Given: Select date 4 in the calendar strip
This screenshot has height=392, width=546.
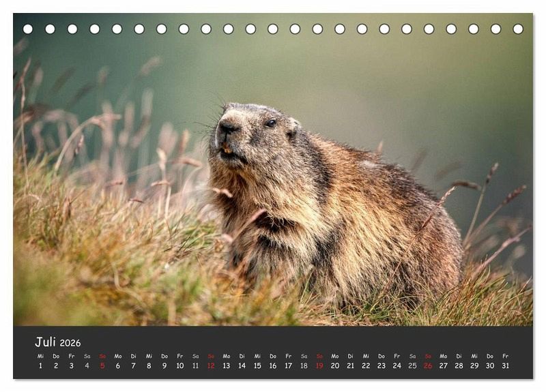Looking at the screenshot, I should (x=87, y=365).
